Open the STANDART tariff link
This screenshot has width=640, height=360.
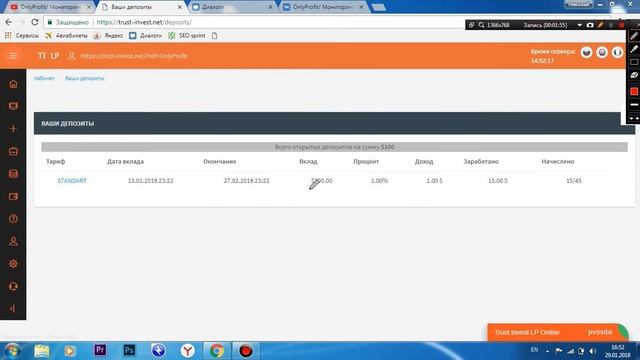click(72, 180)
